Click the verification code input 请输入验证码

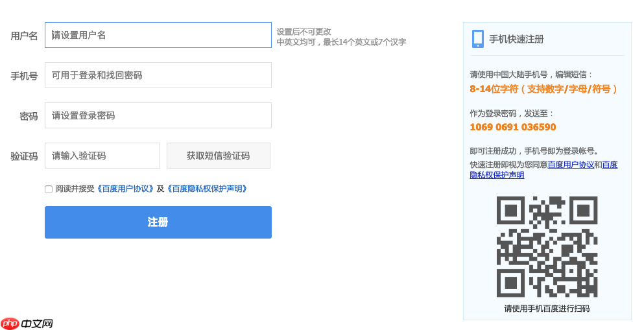102,156
